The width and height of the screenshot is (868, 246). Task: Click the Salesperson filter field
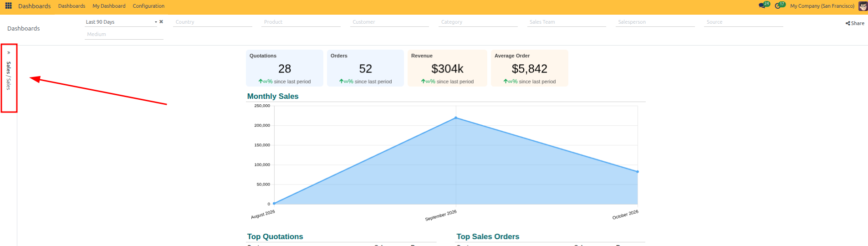[x=655, y=22]
